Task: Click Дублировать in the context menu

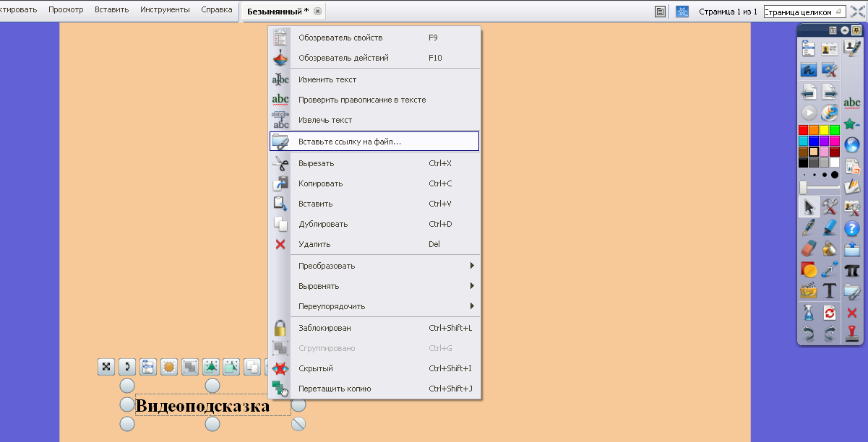Action: tap(323, 224)
